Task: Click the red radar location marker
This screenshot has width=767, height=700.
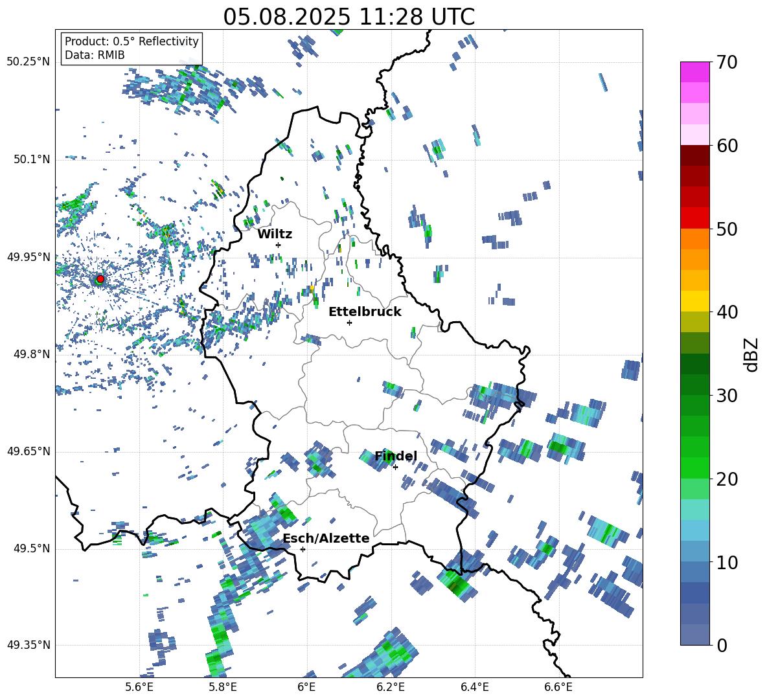Action: [x=100, y=278]
